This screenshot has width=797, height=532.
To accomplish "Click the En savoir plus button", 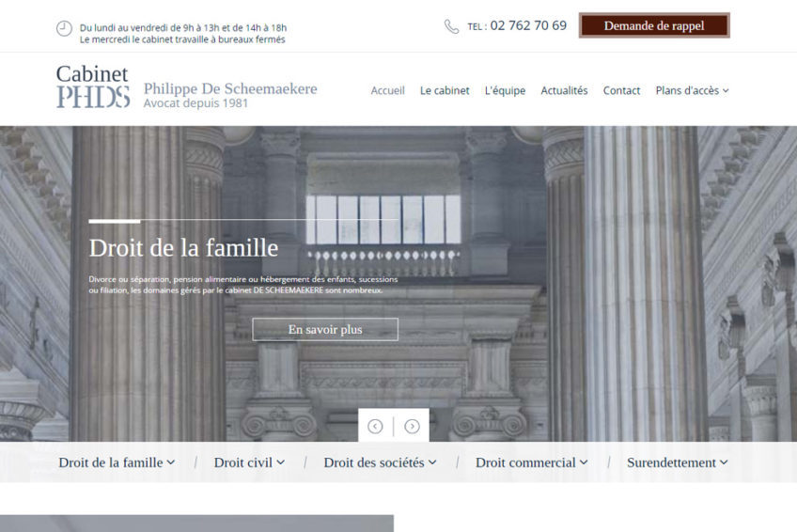I will (x=325, y=329).
